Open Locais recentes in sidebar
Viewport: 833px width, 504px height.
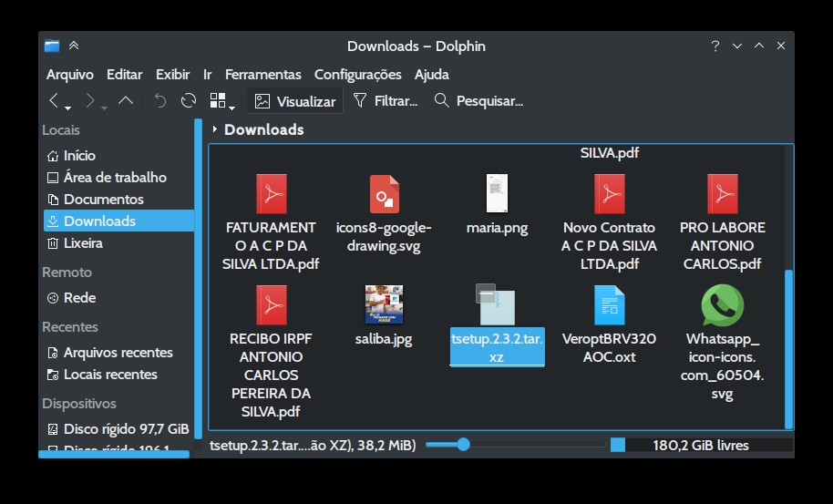click(x=118, y=375)
